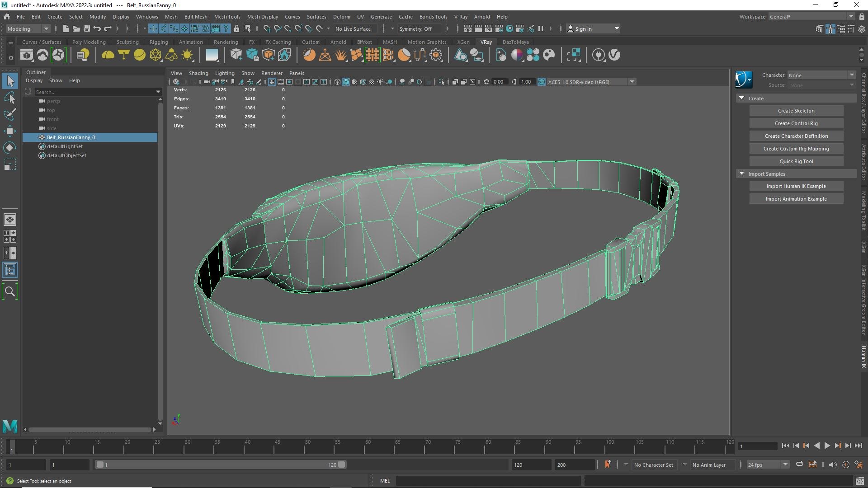The width and height of the screenshot is (868, 488).
Task: Click the Save Scene floppy icon
Action: (86, 28)
